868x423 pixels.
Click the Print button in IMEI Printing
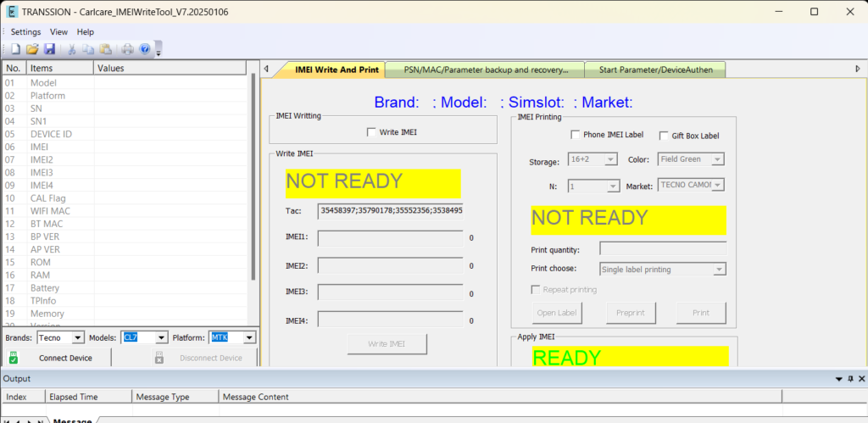click(x=701, y=313)
